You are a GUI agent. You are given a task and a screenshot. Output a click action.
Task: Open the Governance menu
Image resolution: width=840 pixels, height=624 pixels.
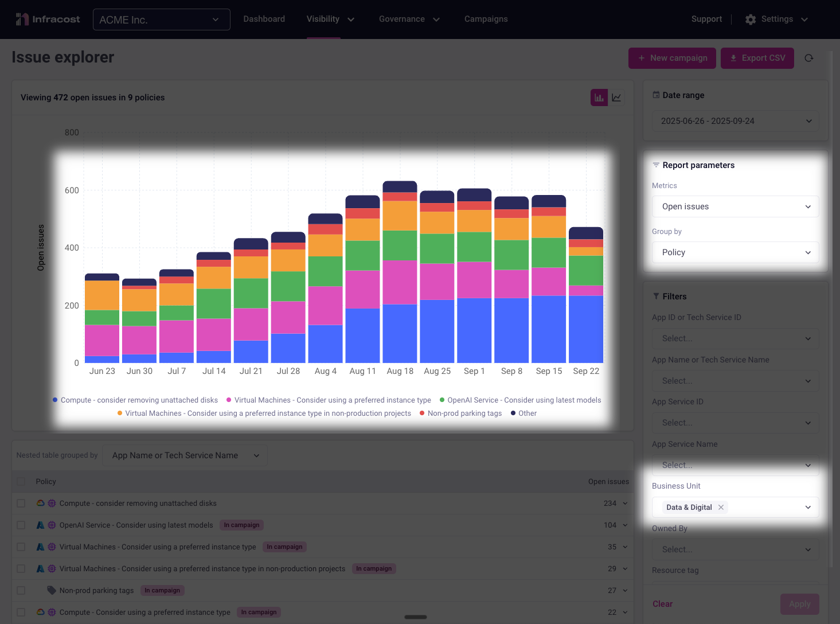click(x=409, y=19)
